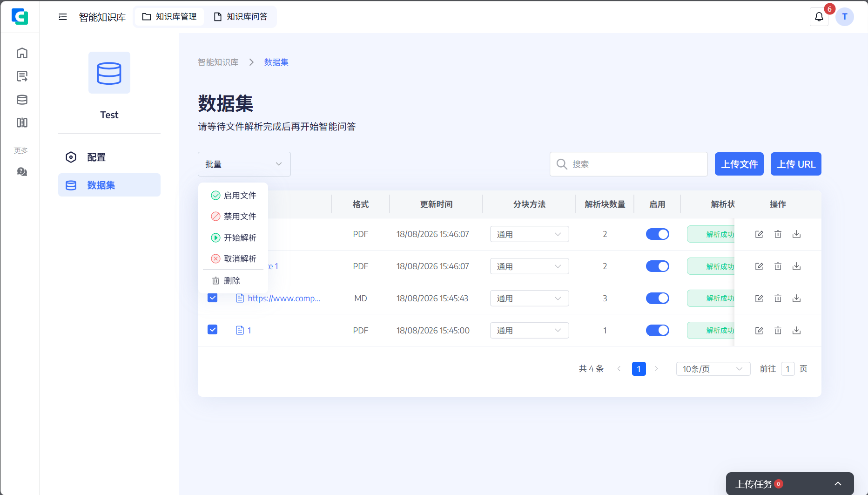Image resolution: width=868 pixels, height=495 pixels.
Task: Open chunk method dropdown in first row
Action: 529,234
